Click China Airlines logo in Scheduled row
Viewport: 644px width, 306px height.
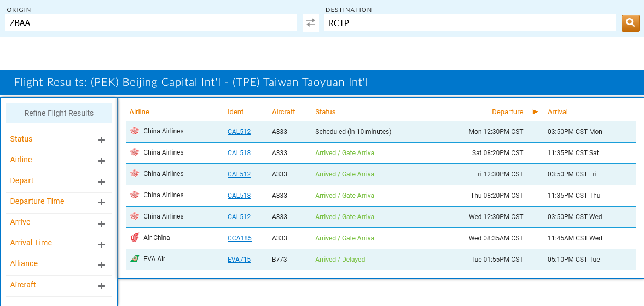coord(135,131)
